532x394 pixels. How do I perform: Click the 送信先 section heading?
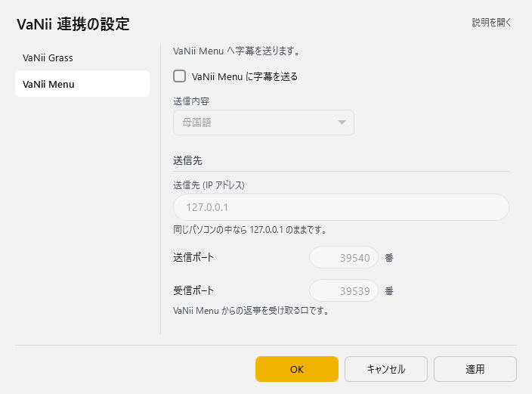187,160
